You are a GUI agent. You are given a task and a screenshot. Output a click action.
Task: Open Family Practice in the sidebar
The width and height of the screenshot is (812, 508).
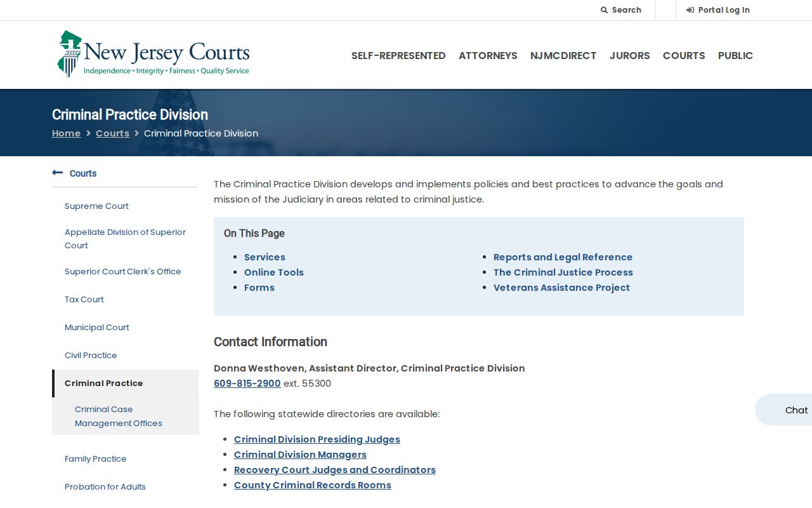coord(95,458)
